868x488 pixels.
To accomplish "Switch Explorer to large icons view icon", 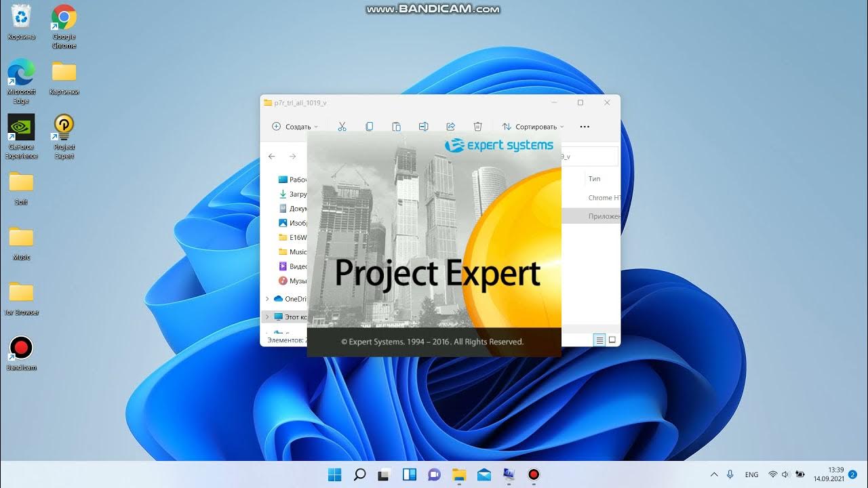I will pyautogui.click(x=612, y=340).
